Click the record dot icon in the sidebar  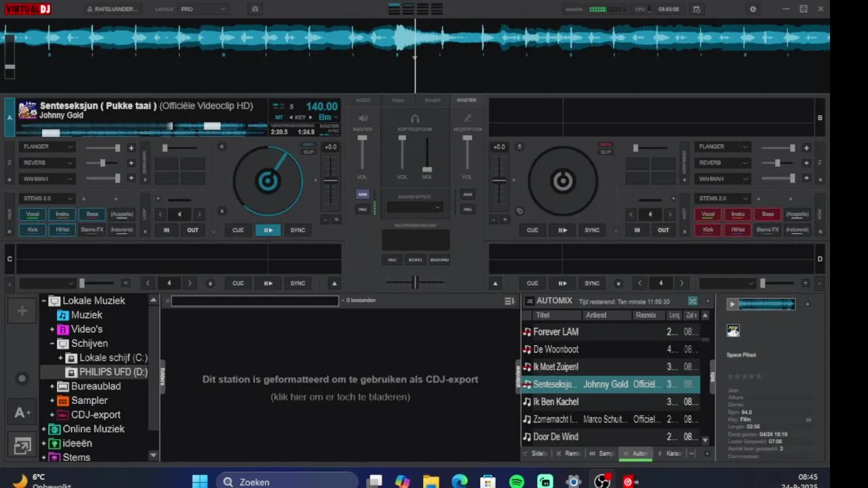22,379
